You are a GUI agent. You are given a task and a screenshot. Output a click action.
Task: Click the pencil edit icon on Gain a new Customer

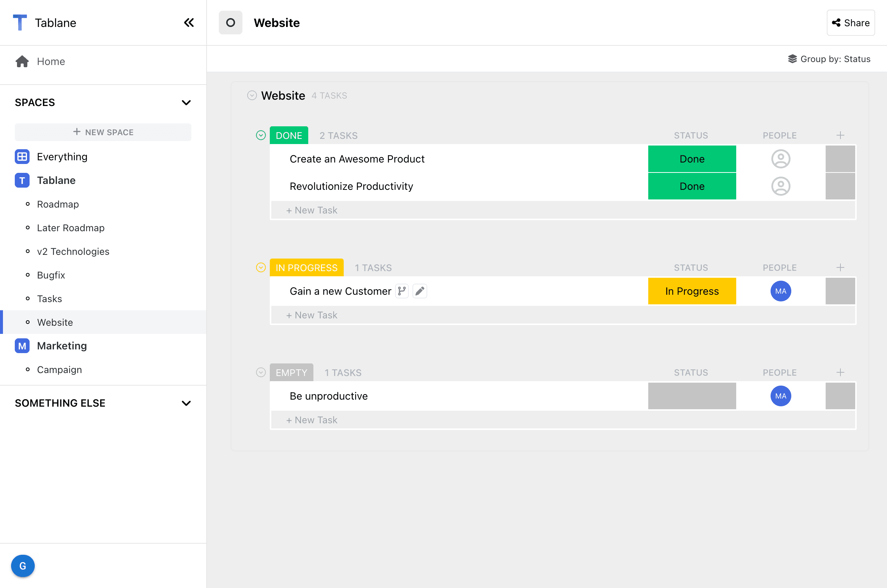(419, 291)
